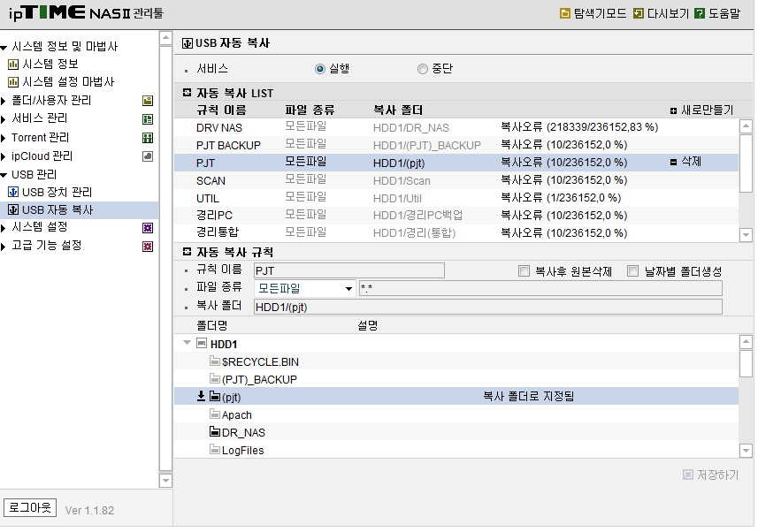Click sidebar scrollbar up arrow
This screenshot has width=758, height=532.
(165, 38)
